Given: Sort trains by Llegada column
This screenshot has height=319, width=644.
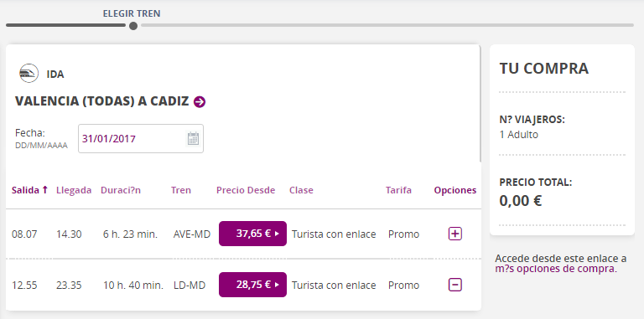Looking at the screenshot, I should (x=74, y=190).
